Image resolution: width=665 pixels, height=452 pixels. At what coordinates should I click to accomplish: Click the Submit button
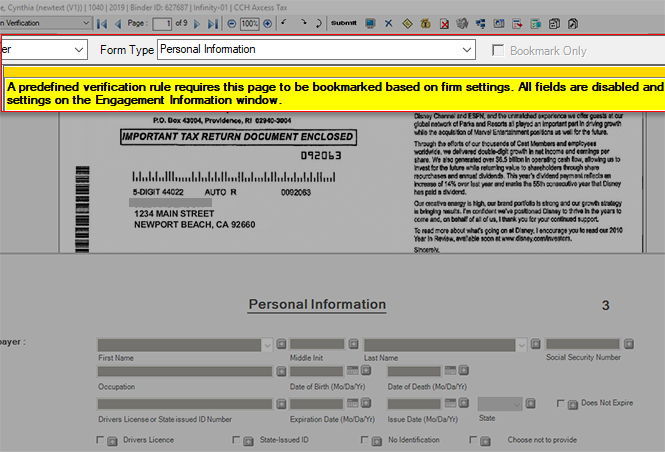tap(344, 23)
